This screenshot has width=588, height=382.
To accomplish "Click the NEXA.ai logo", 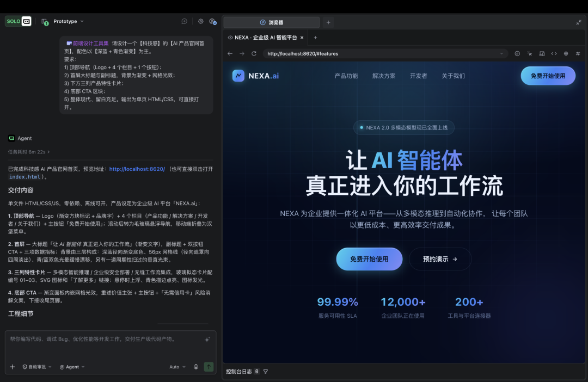I will pyautogui.click(x=255, y=76).
